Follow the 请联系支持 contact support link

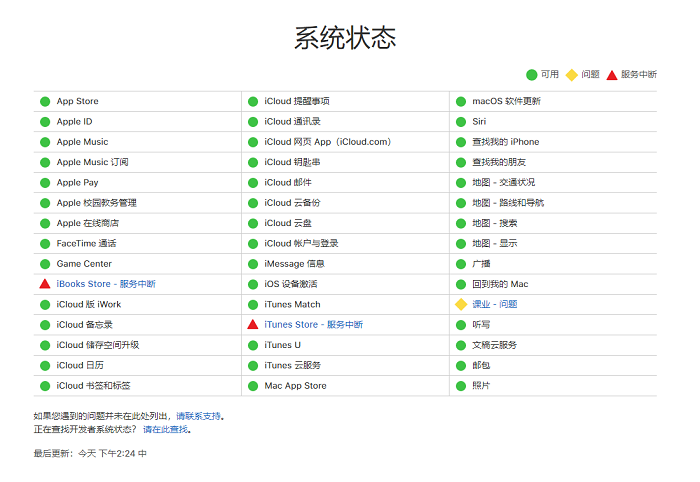coord(198,416)
